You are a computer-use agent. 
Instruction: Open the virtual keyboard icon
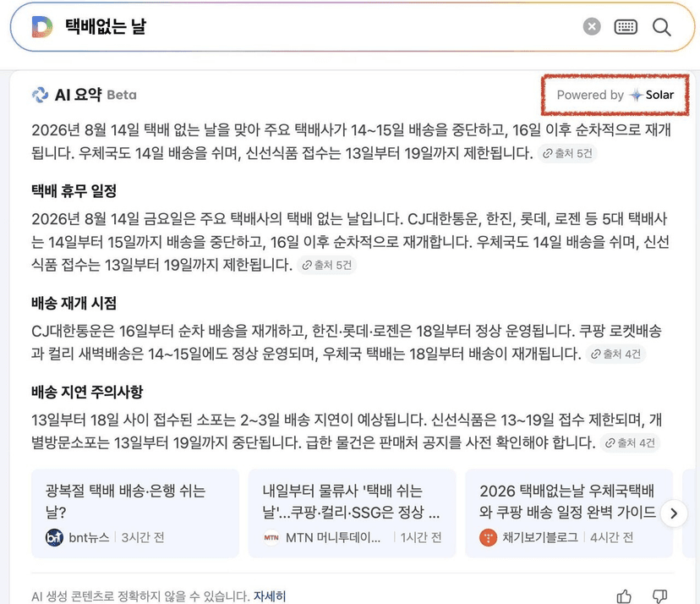click(626, 27)
